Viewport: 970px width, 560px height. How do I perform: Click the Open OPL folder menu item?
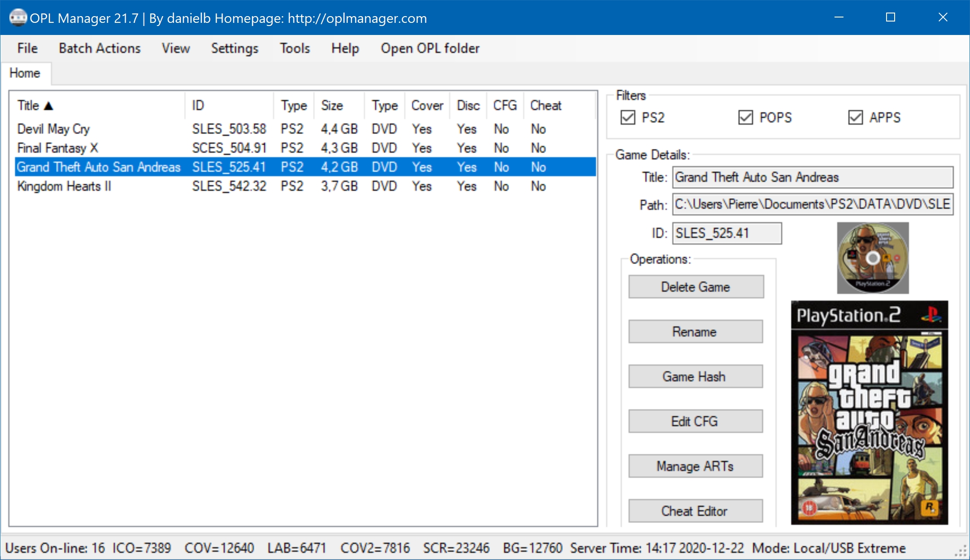click(430, 48)
